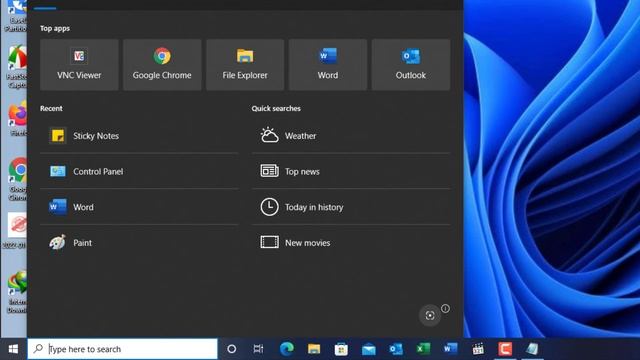Open Sticky Notes from Recent list
Screen dimensions: 640x360
click(x=139, y=136)
